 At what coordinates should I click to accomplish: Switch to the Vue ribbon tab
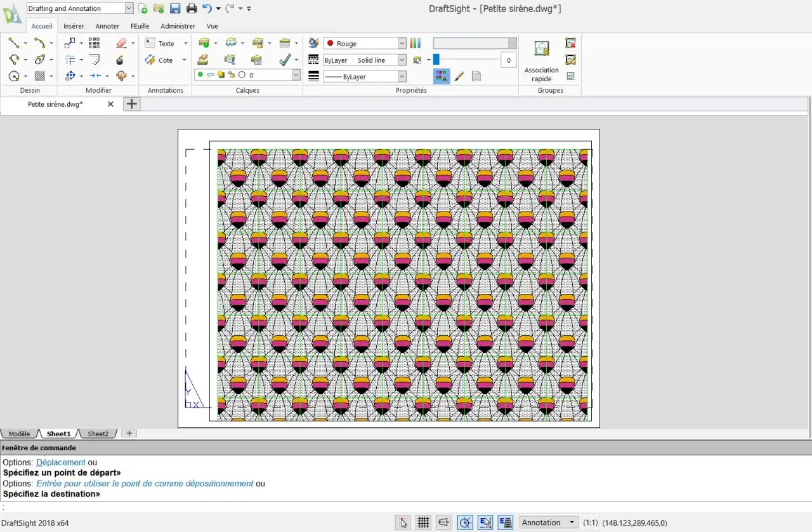click(x=213, y=26)
